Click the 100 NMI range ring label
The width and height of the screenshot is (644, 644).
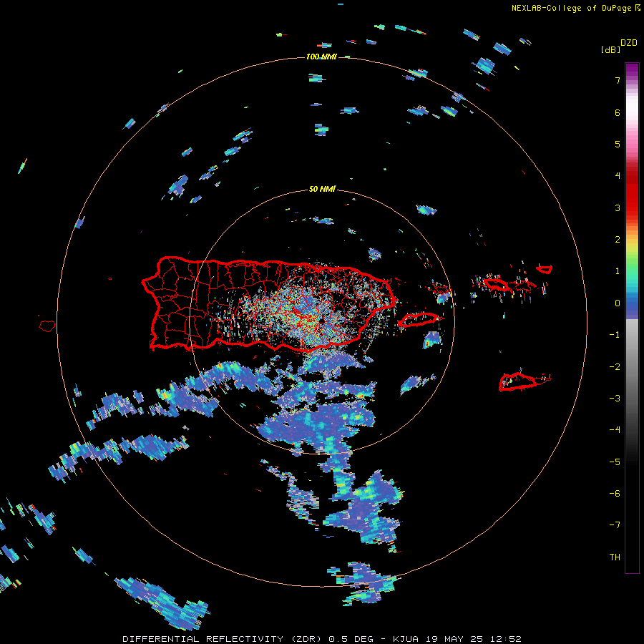pos(321,57)
